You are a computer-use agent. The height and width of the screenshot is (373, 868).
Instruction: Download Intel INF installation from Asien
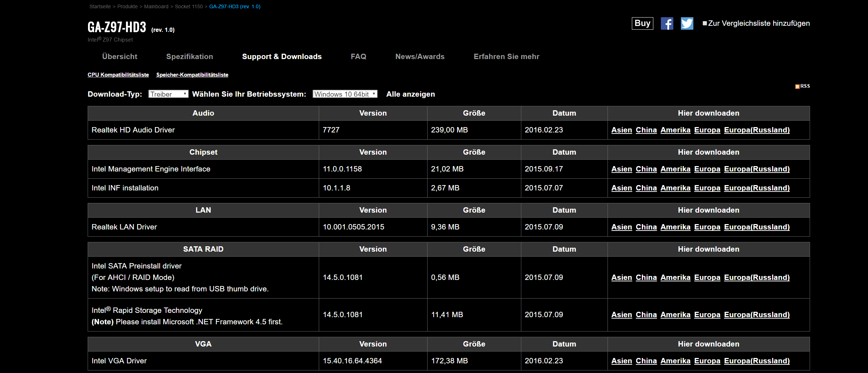pos(621,188)
